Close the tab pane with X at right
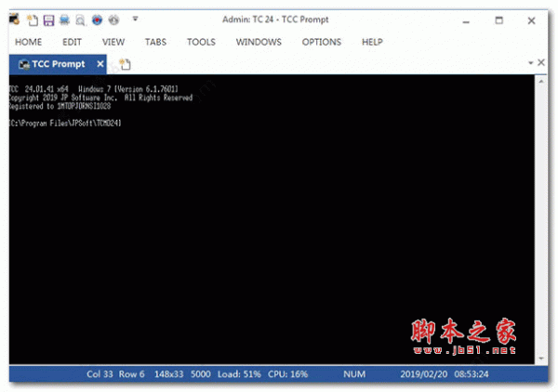558x392 pixels. pyautogui.click(x=541, y=62)
